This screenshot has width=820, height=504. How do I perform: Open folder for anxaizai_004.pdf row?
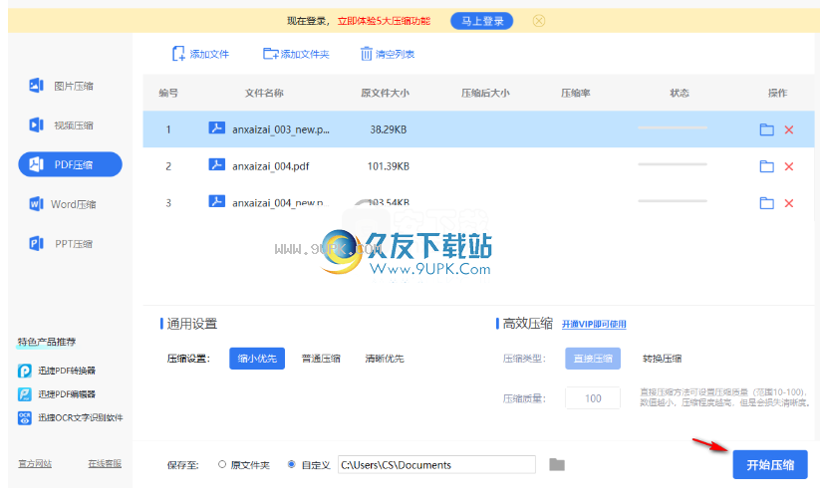pos(766,166)
